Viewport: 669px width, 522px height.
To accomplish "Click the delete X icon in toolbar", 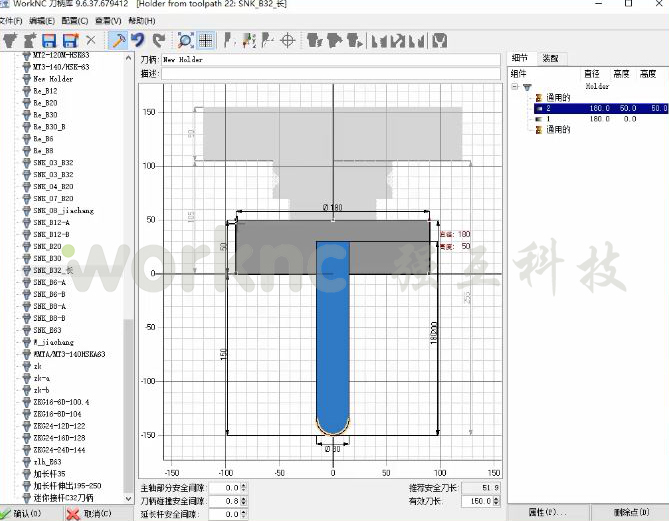I will pos(90,41).
